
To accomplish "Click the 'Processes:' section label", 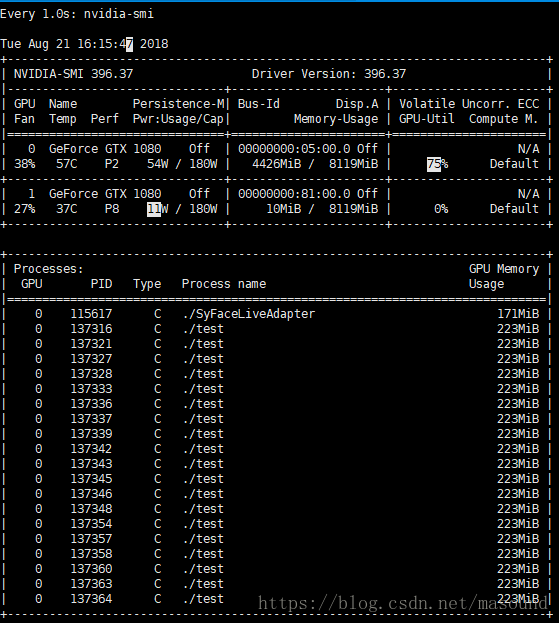I will pyautogui.click(x=49, y=269).
